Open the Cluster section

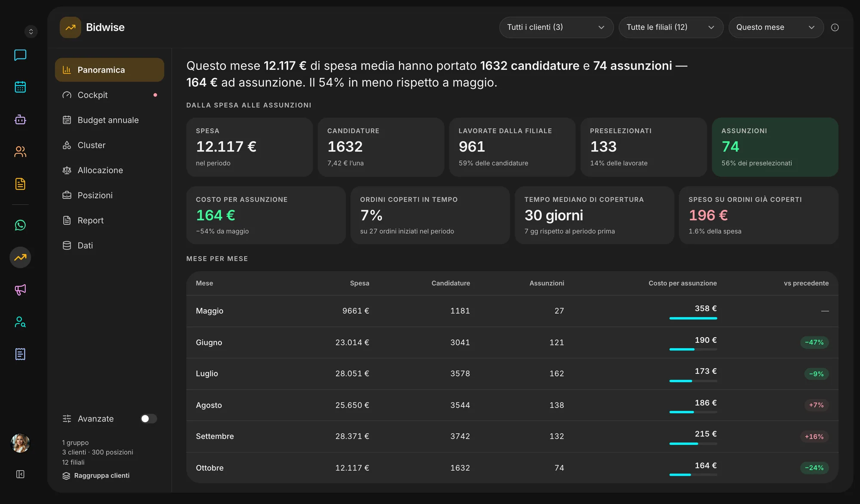coord(110,145)
